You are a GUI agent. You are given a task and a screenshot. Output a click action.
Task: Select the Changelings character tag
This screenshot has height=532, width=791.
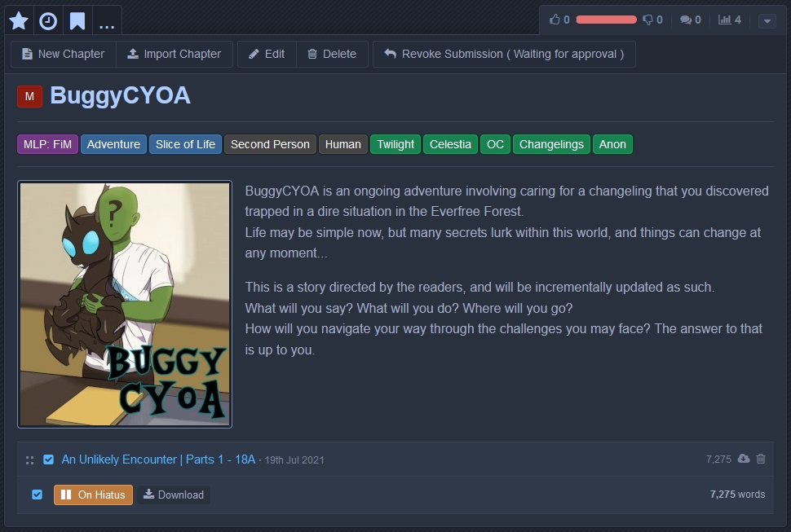[551, 144]
